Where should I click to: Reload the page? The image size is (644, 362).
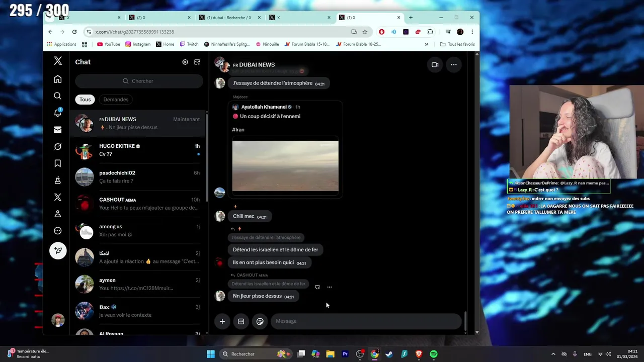click(74, 32)
